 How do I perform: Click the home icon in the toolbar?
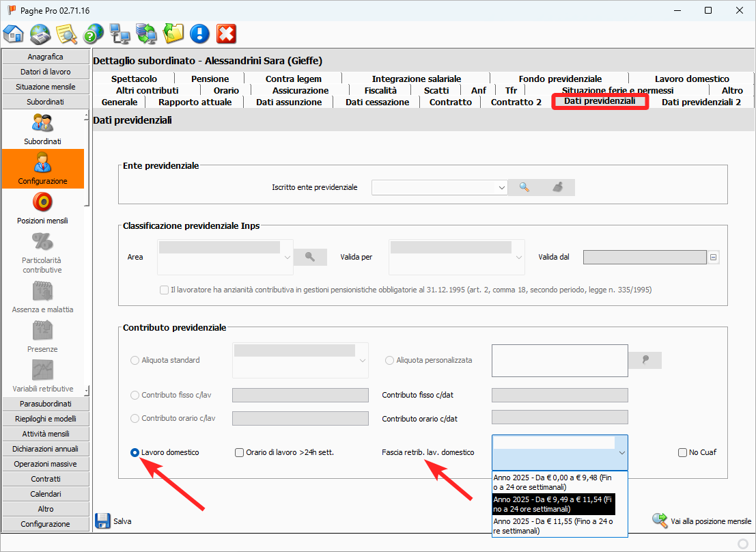(14, 33)
